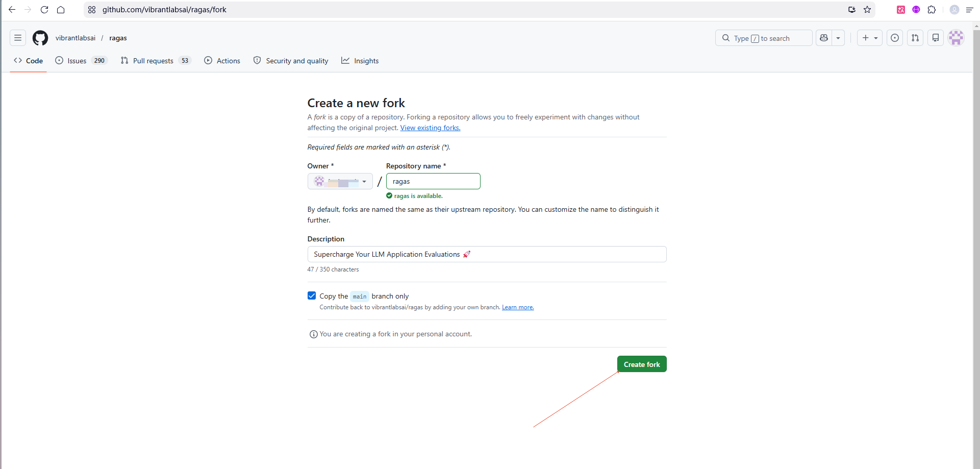Click the address bar URL

(x=164, y=10)
